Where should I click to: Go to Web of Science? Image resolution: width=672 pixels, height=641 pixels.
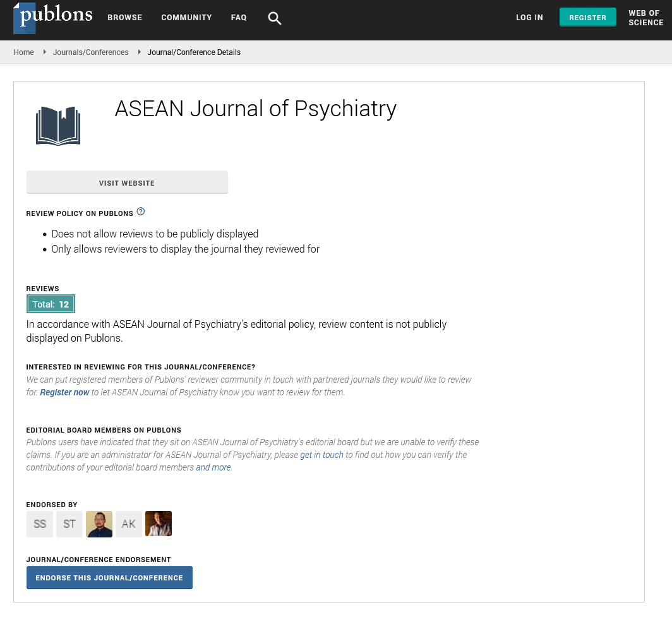(x=646, y=18)
